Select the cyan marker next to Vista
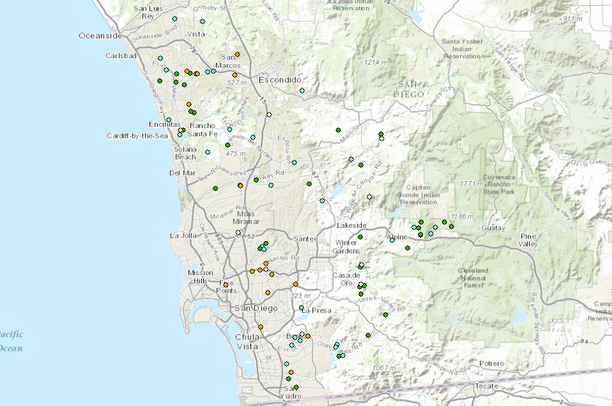This screenshot has height=406, width=612. [203, 21]
